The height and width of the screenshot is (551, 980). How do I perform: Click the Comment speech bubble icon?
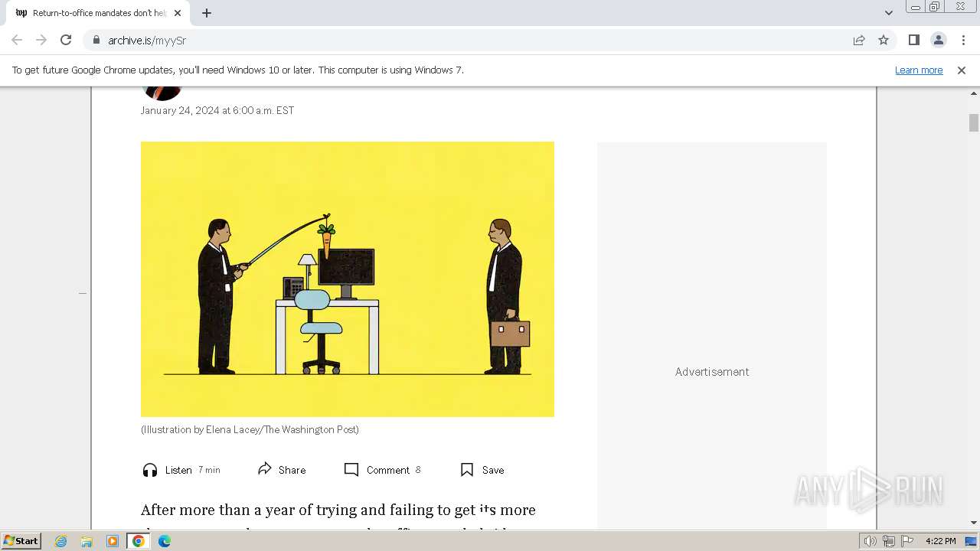[351, 470]
